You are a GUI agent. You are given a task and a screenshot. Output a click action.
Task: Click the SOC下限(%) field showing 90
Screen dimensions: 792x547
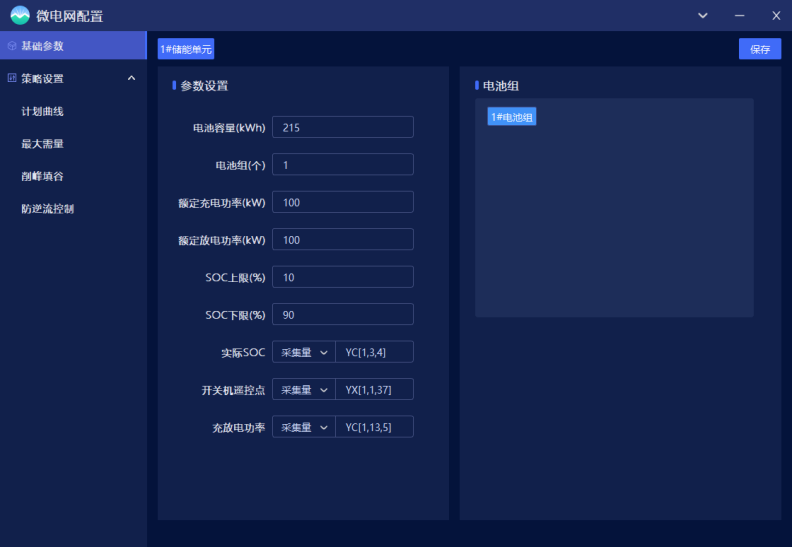tap(343, 315)
